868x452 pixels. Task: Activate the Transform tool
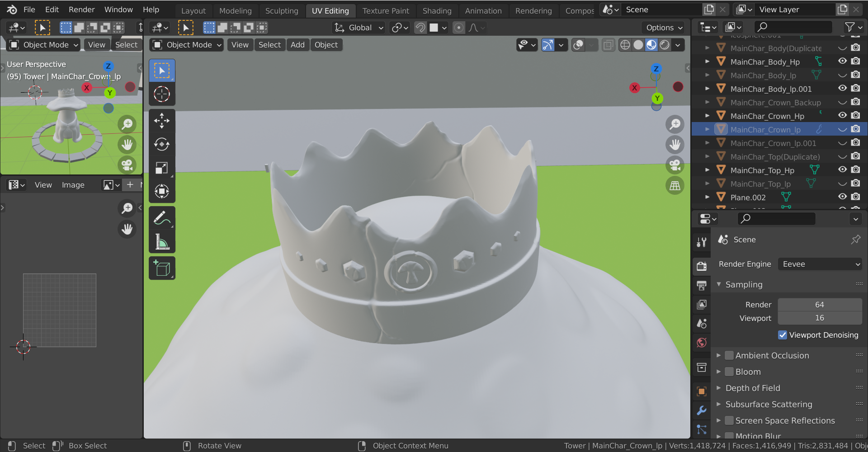[162, 191]
